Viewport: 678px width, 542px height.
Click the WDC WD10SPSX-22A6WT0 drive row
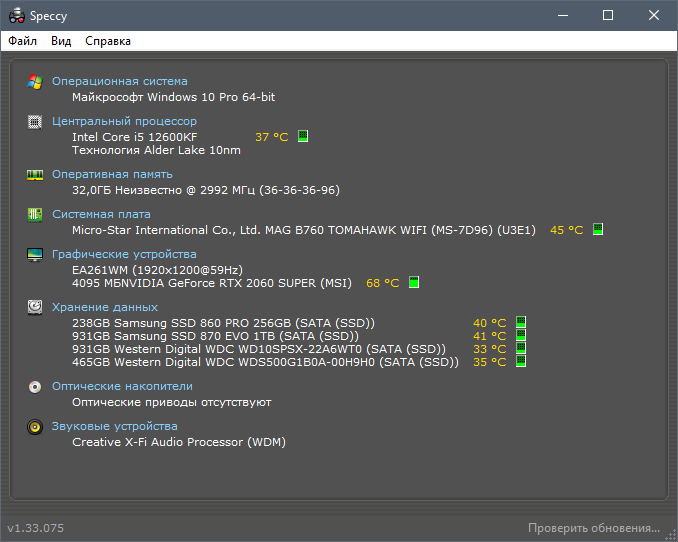(259, 349)
